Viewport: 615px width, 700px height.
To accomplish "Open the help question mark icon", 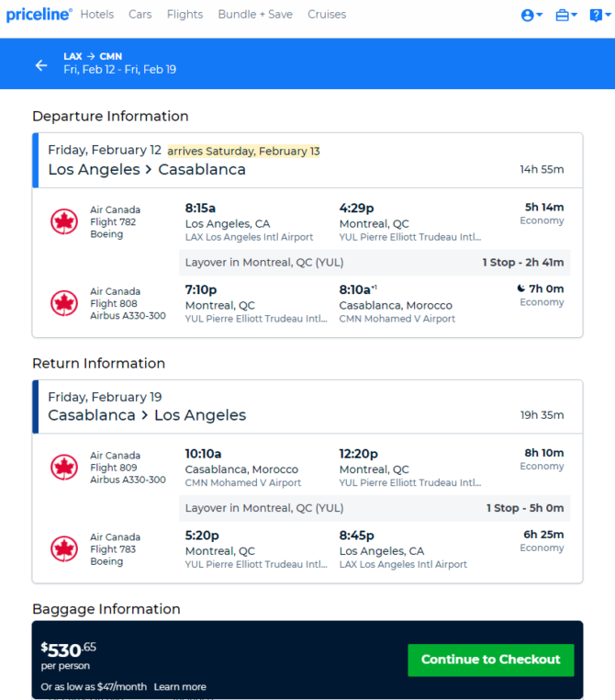I will 596,16.
